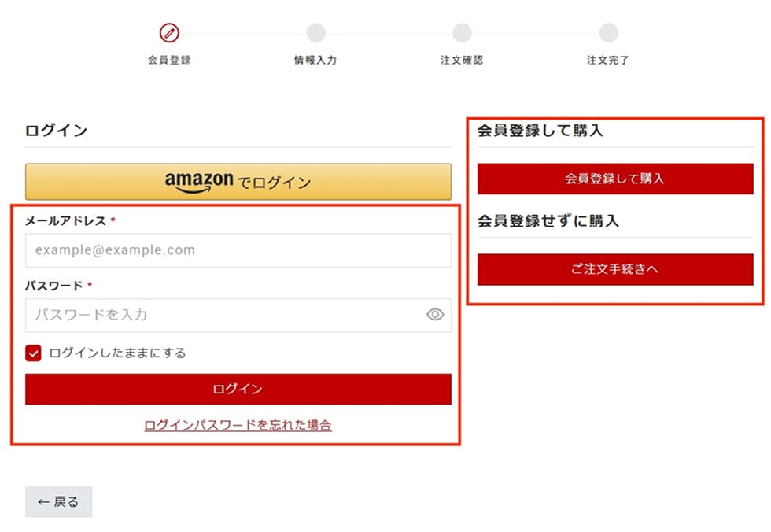Image resolution: width=771 pixels, height=532 pixels.
Task: Click the red ログイン button
Action: click(238, 389)
